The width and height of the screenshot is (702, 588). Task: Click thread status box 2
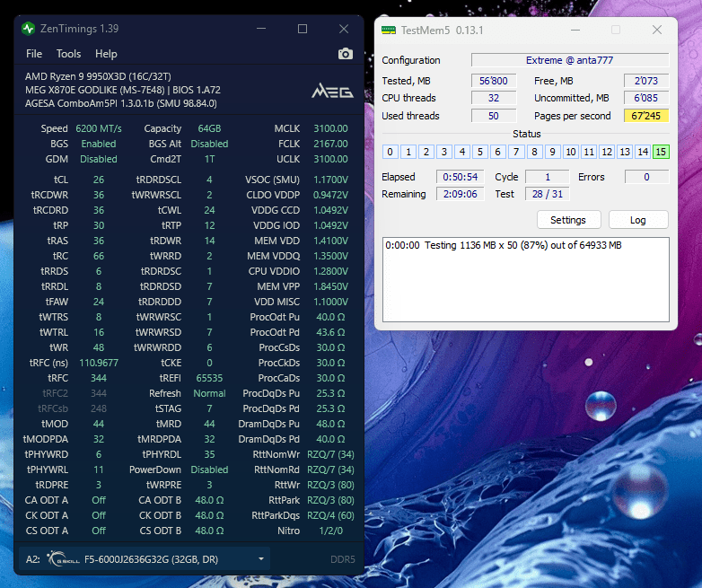coord(426,152)
